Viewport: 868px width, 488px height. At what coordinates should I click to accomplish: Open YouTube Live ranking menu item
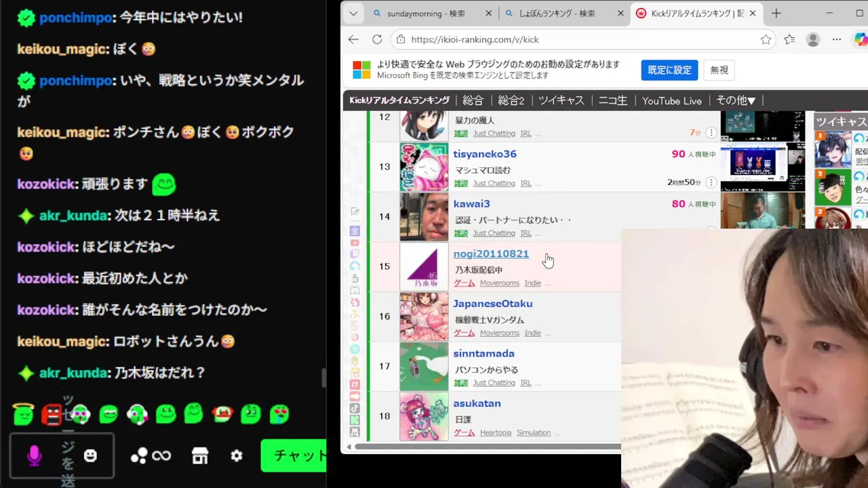click(671, 100)
